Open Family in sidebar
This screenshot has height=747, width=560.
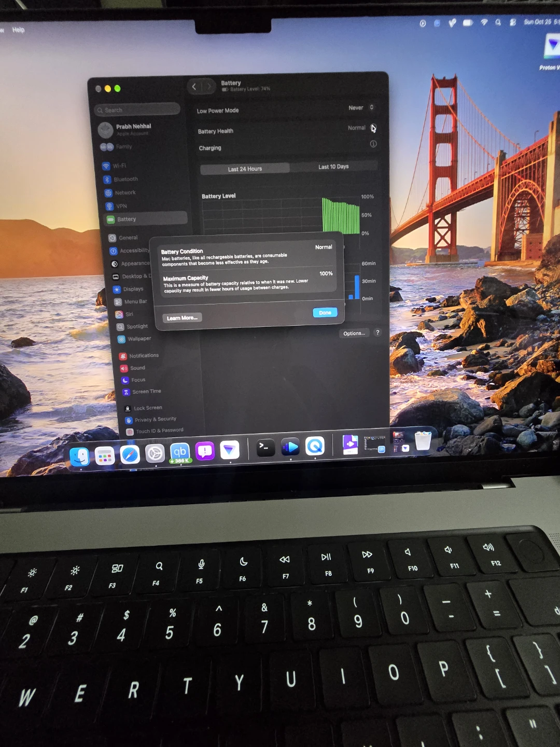[x=117, y=147]
